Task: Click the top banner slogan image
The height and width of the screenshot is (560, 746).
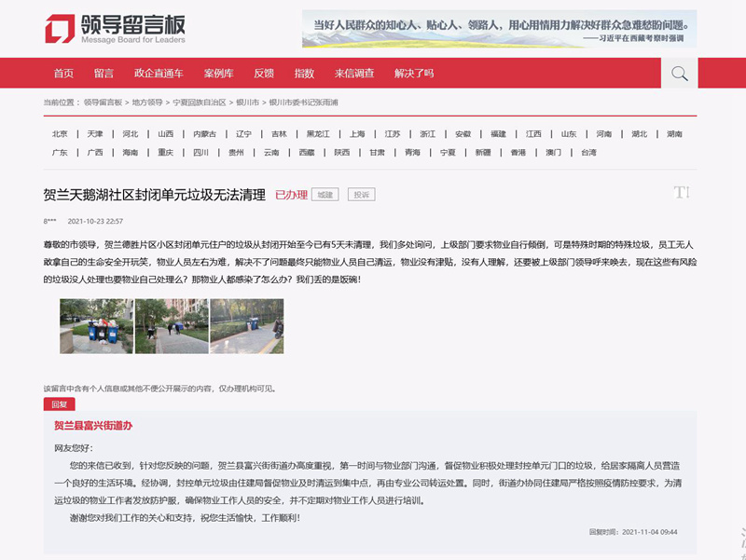Action: pyautogui.click(x=499, y=29)
